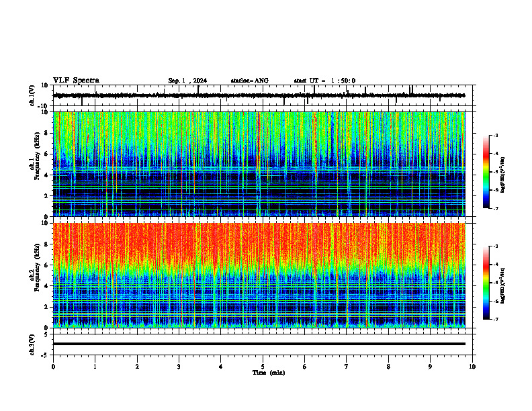Click the time axis tick label "1"
The image size is (532, 411).
coord(95,367)
